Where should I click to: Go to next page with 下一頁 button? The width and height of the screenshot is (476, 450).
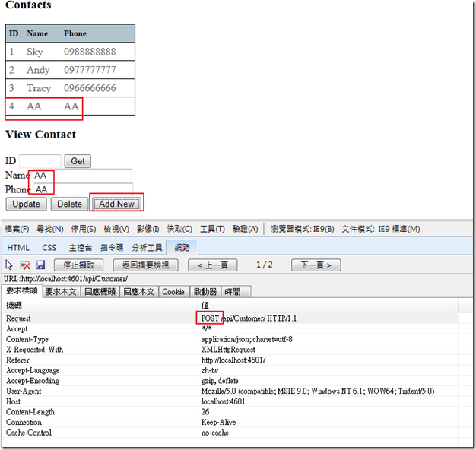[x=316, y=265]
